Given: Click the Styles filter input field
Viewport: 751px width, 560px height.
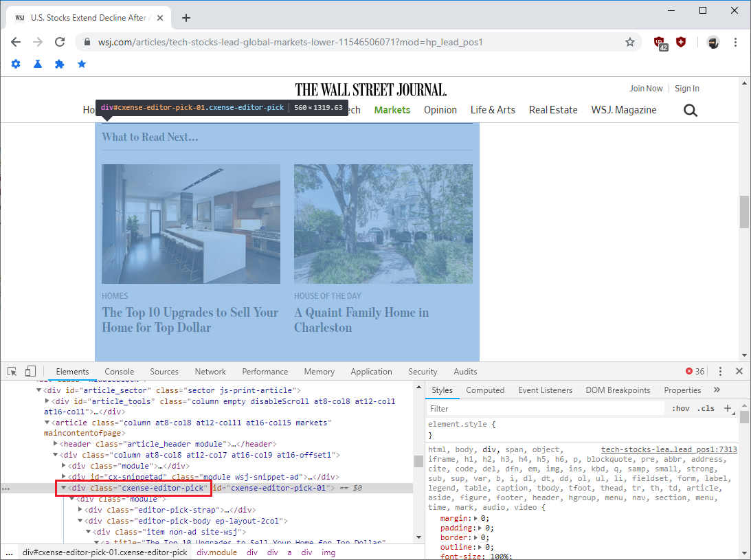Looking at the screenshot, I should (545, 409).
